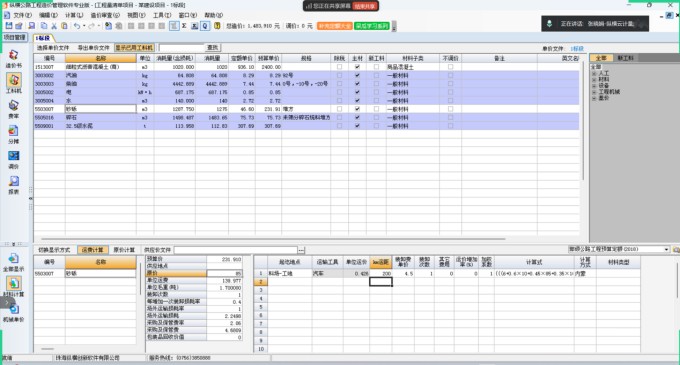Switch to the 原价计算 tab
The image size is (680, 365).
coord(124,250)
